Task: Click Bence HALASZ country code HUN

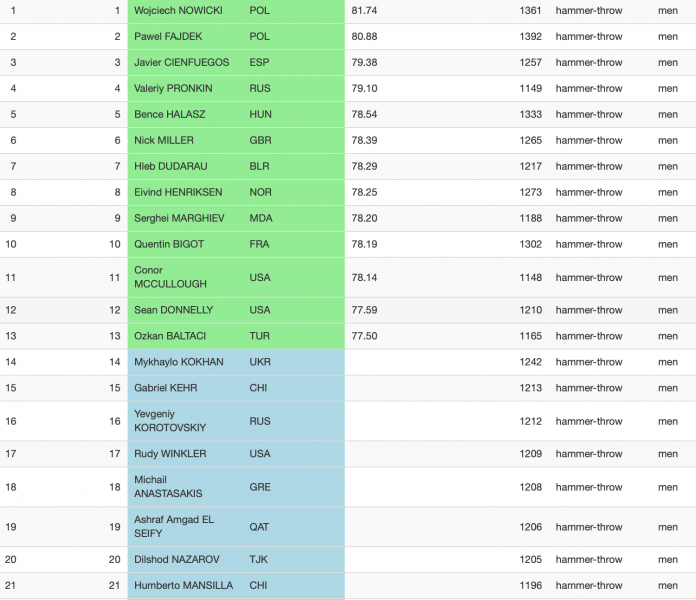Action: point(260,114)
